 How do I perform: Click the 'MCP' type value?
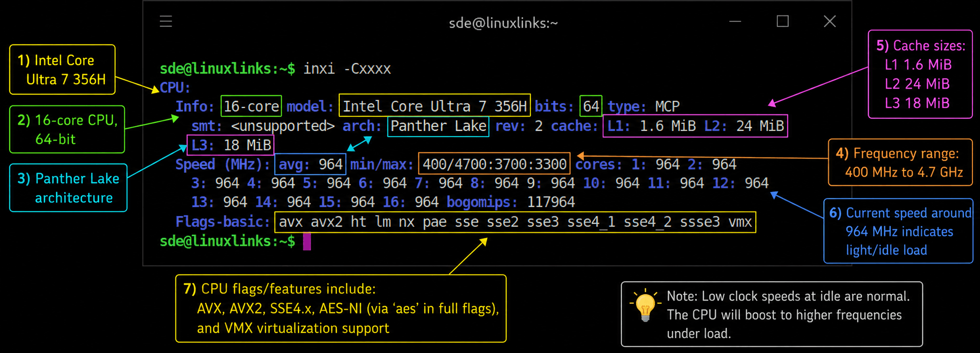[667, 106]
